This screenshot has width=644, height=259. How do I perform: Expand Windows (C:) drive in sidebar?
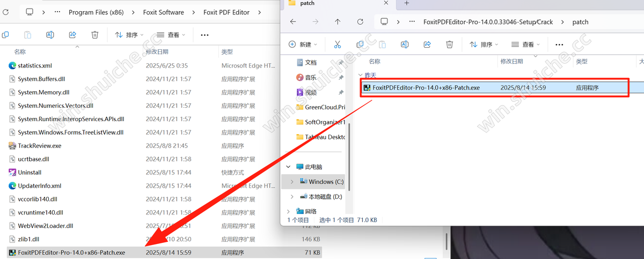[x=291, y=182]
